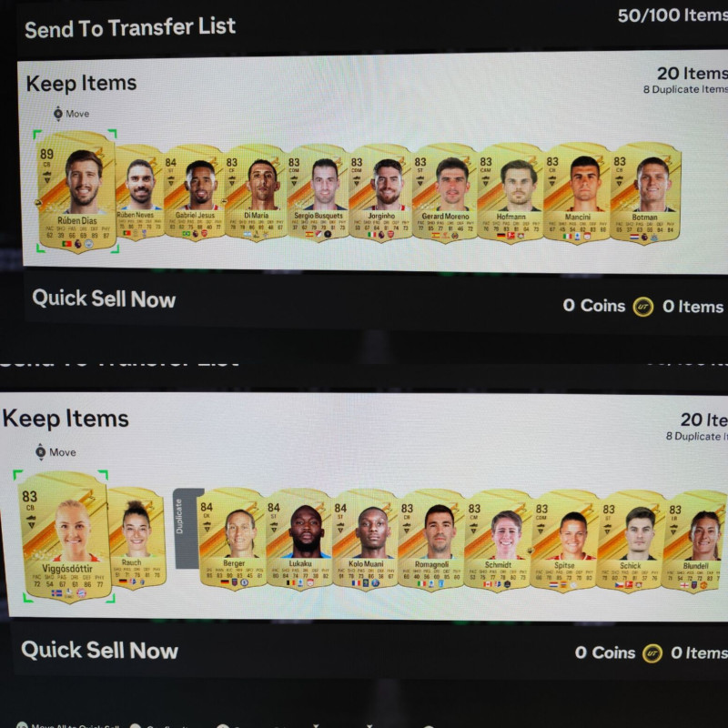Screen dimensions: 728x728
Task: Select the Jorginho player card
Action: pyautogui.click(x=380, y=192)
